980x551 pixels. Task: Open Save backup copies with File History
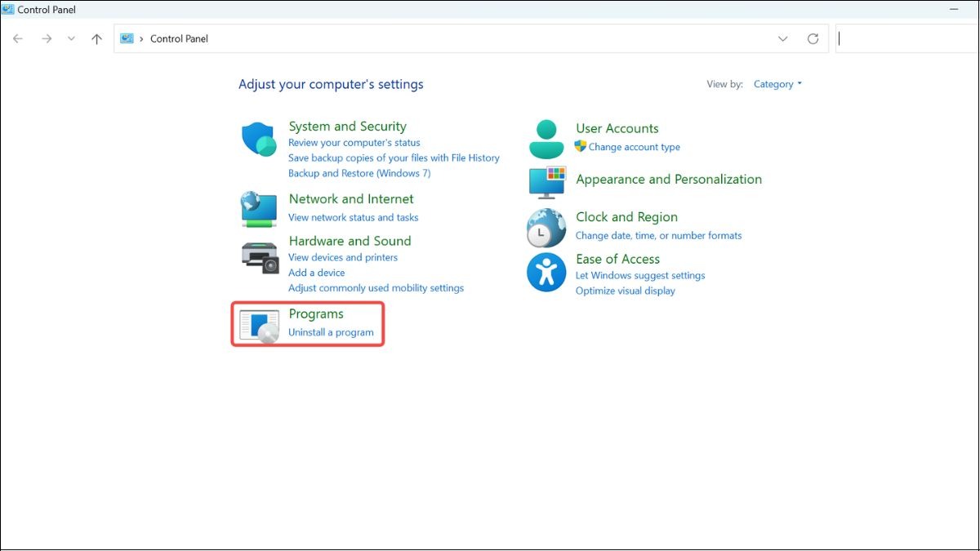point(394,158)
